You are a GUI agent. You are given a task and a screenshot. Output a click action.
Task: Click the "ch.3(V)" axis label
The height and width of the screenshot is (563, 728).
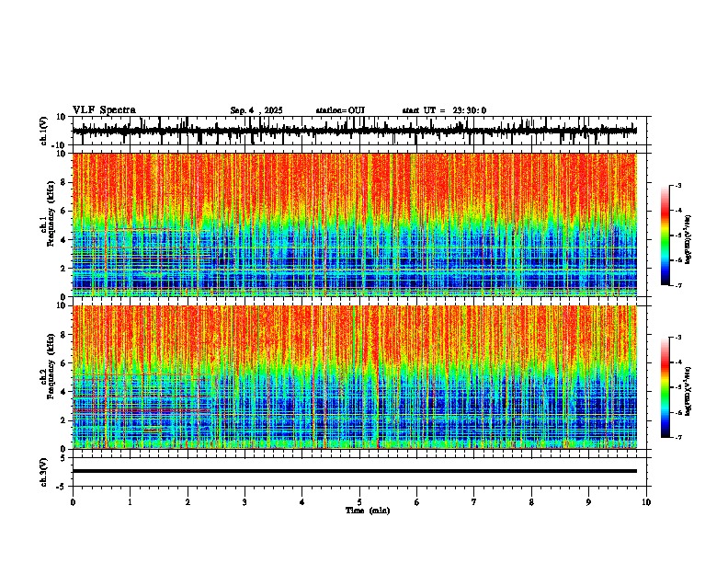pos(44,472)
